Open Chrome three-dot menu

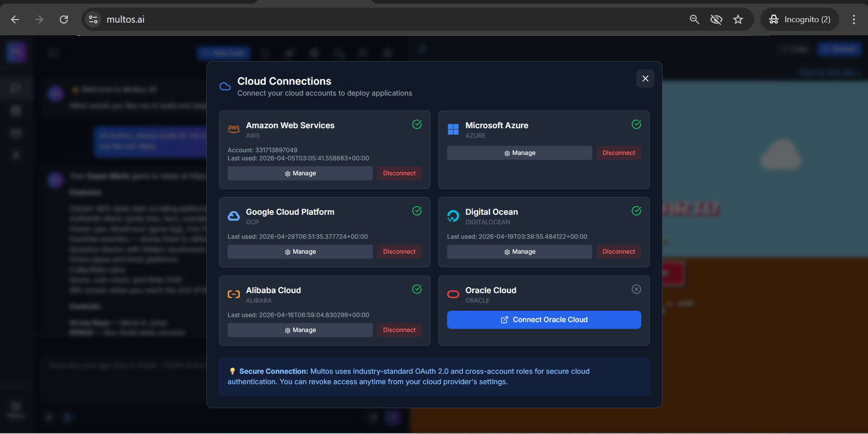854,19
